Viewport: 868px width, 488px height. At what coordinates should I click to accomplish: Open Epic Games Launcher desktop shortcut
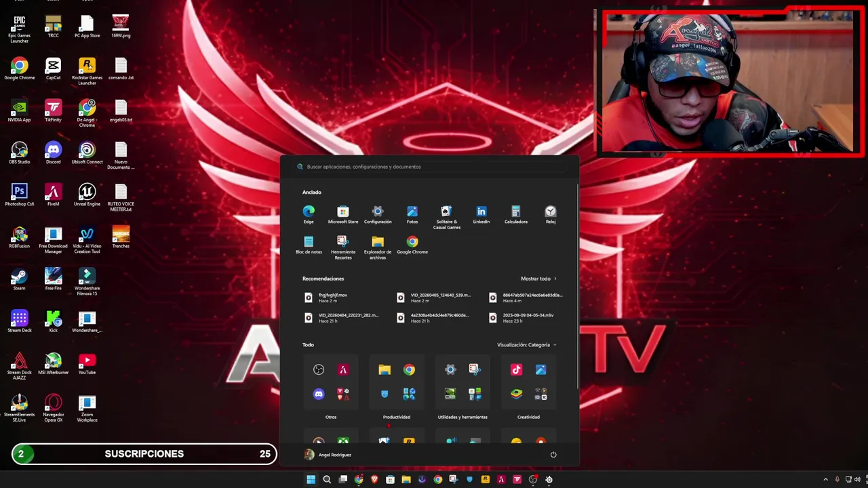point(19,29)
